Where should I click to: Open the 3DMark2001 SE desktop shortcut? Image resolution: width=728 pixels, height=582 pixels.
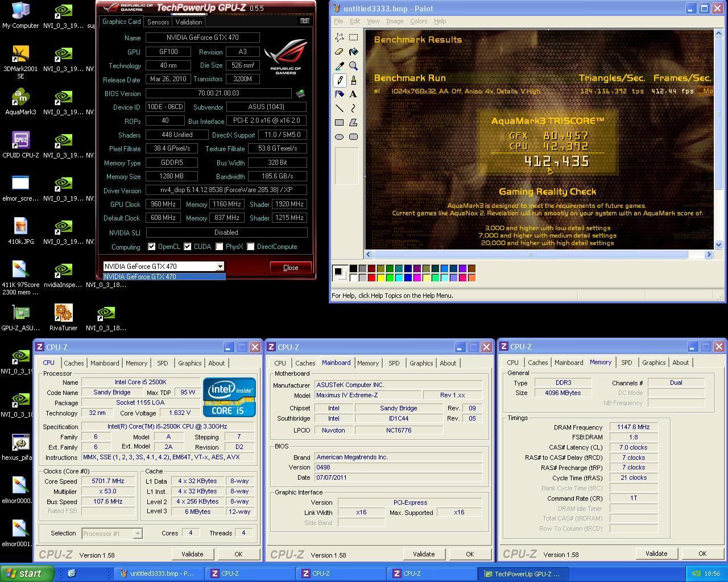pos(20,62)
